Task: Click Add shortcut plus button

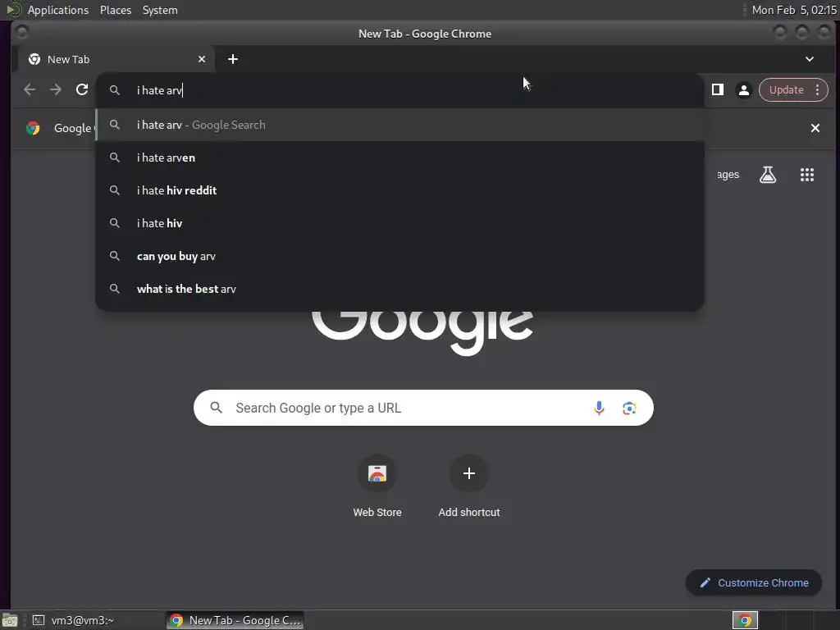Action: coord(468,473)
